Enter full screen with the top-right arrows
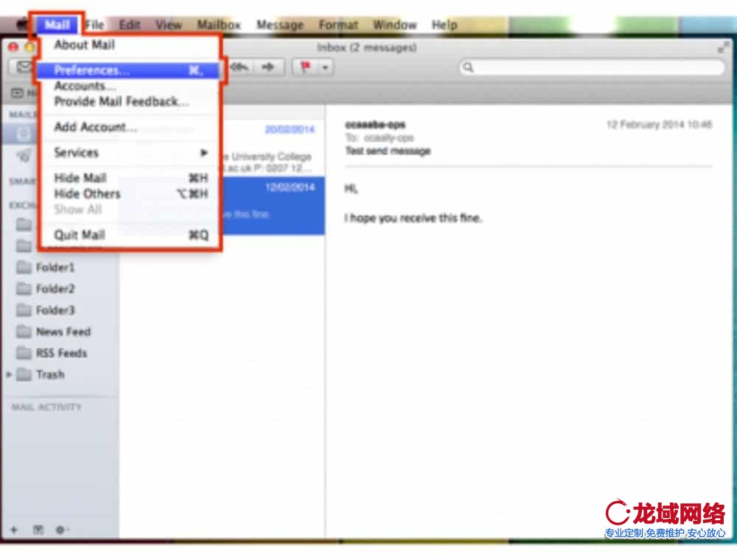The height and width of the screenshot is (560, 737). 723,47
